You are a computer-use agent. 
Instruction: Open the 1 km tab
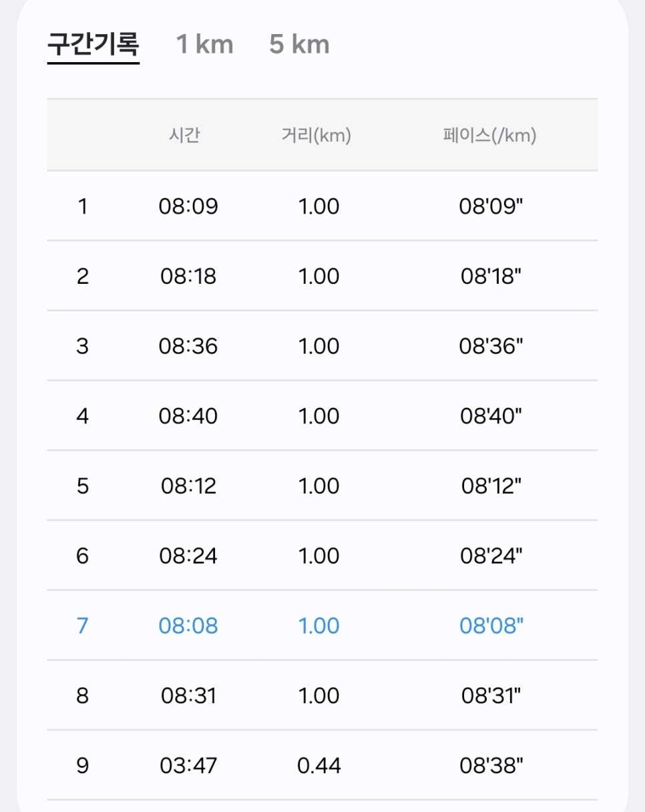click(204, 45)
